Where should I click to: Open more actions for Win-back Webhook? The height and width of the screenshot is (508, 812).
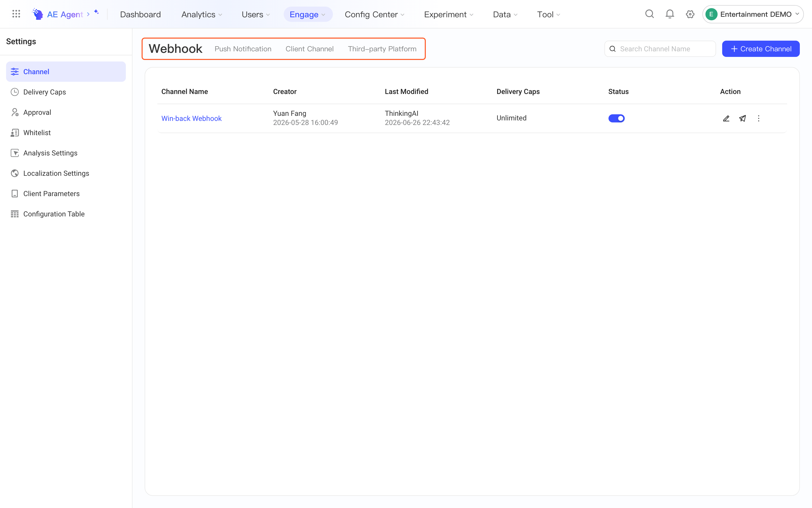759,118
